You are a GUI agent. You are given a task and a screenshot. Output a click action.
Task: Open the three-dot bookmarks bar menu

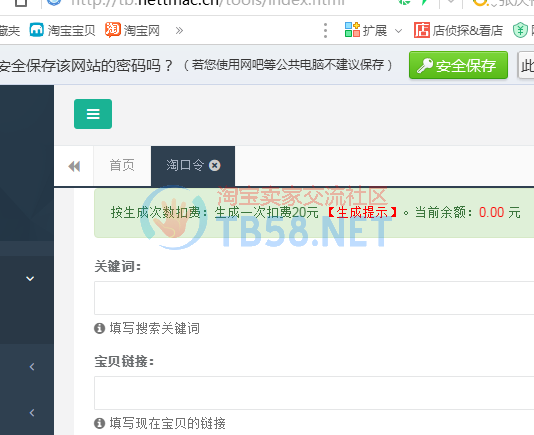(326, 31)
